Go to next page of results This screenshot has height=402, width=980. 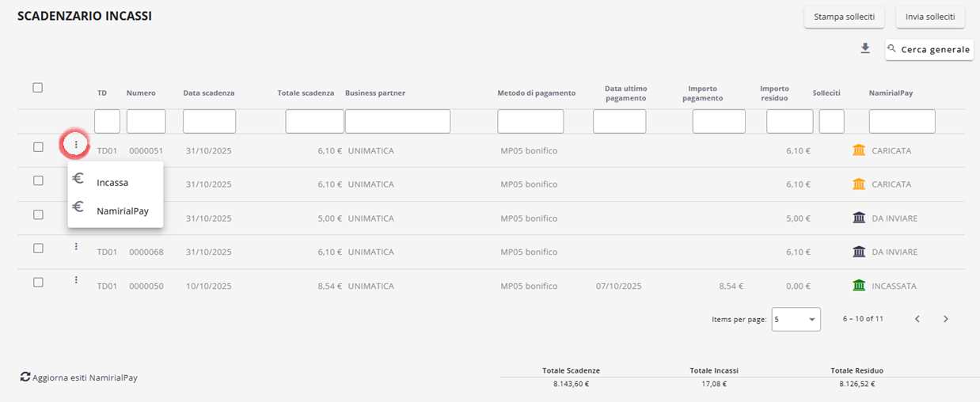click(945, 319)
